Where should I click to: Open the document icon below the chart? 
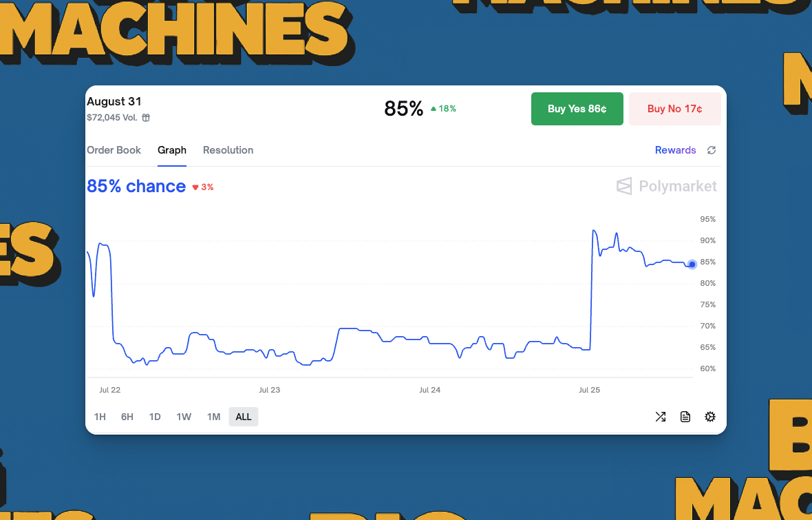coord(685,417)
